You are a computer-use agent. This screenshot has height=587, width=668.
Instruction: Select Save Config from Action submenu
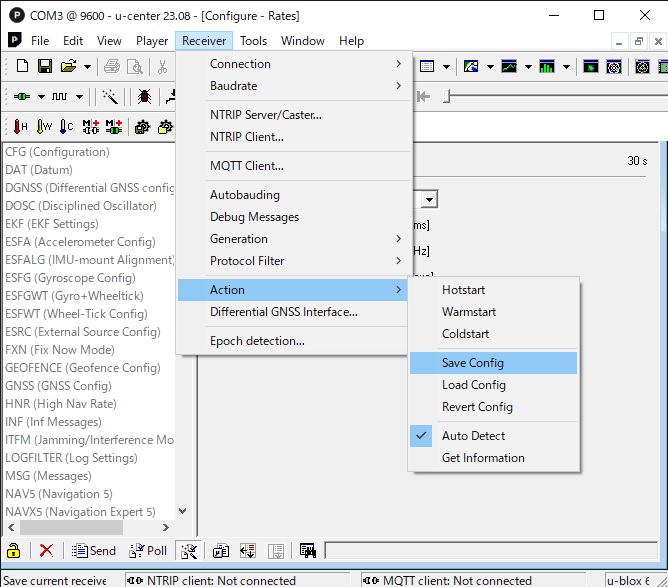[x=493, y=363]
